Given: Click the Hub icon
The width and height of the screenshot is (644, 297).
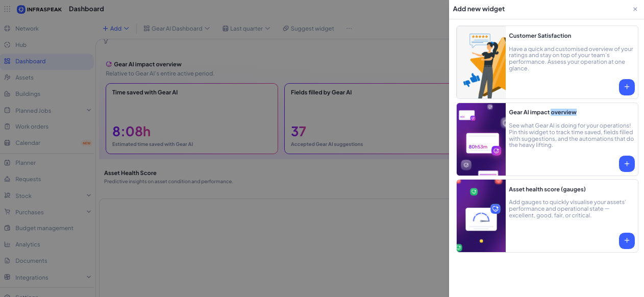Looking at the screenshot, I should pyautogui.click(x=7, y=45).
